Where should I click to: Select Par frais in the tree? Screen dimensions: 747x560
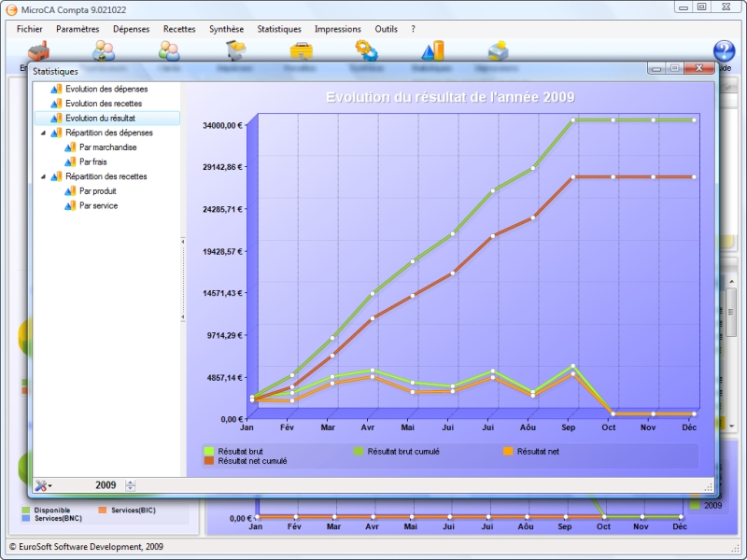(93, 161)
